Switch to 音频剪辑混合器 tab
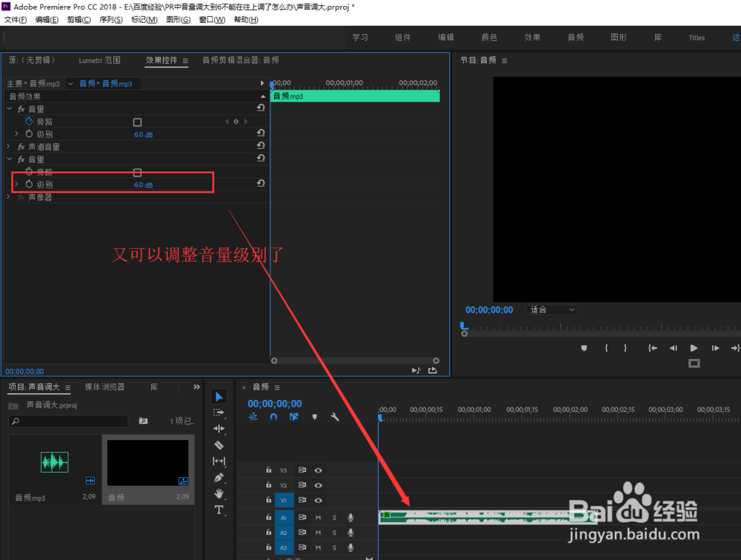The width and height of the screenshot is (741, 560). 241,60
